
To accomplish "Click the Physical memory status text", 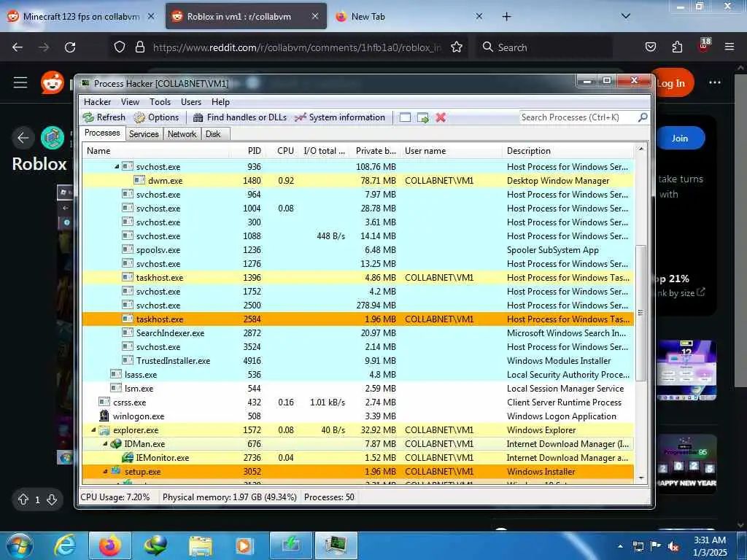I will 230,497.
